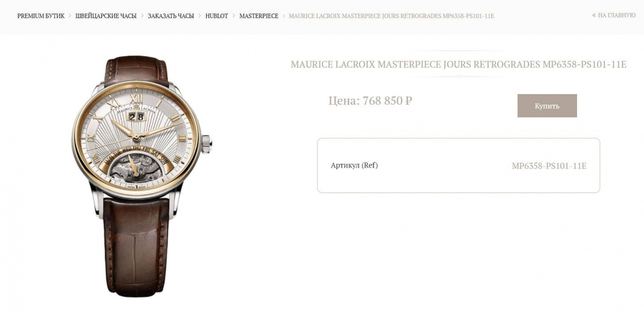Click the double-arrow icon before НА ГЛАВНУЮ

594,16
